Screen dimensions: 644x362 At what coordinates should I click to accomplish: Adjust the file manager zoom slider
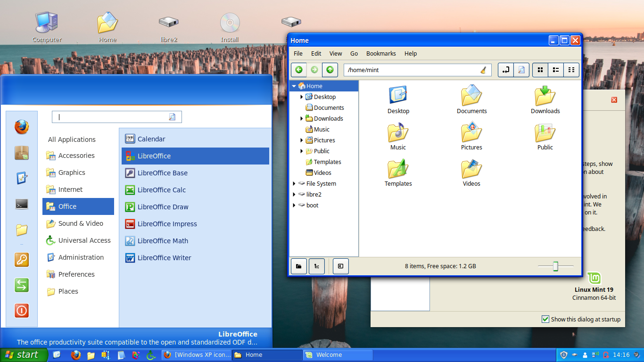[x=556, y=266]
